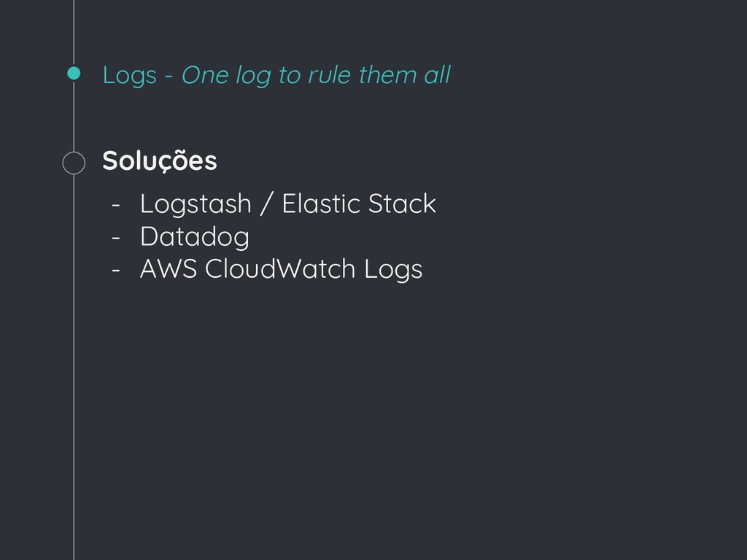Click the timeline line above the teal dot
Image resolution: width=747 pixels, height=560 pixels.
pos(74,29)
